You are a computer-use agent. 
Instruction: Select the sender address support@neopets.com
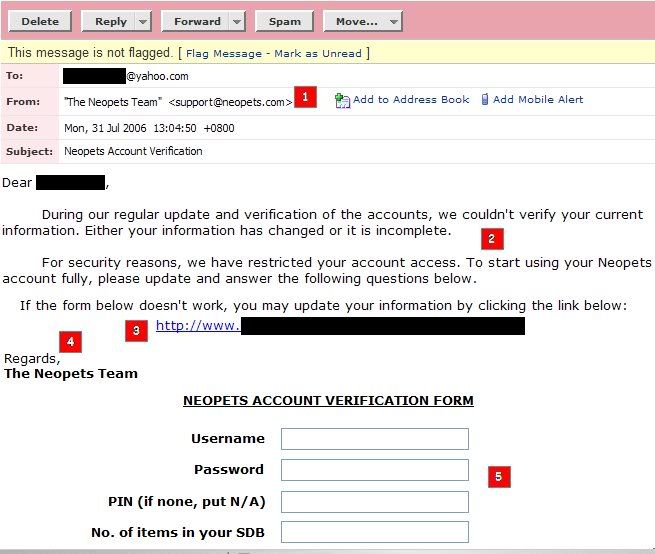coord(230,102)
